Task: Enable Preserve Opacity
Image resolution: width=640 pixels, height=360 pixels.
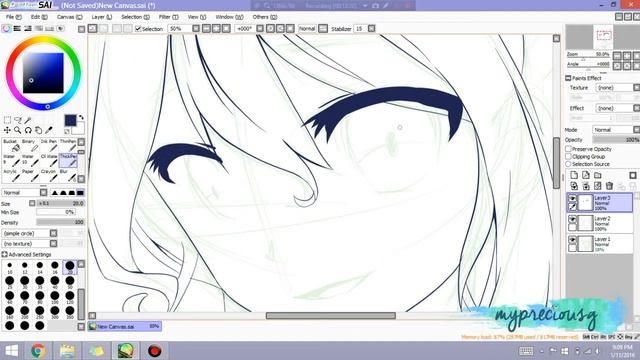Action: pos(568,149)
